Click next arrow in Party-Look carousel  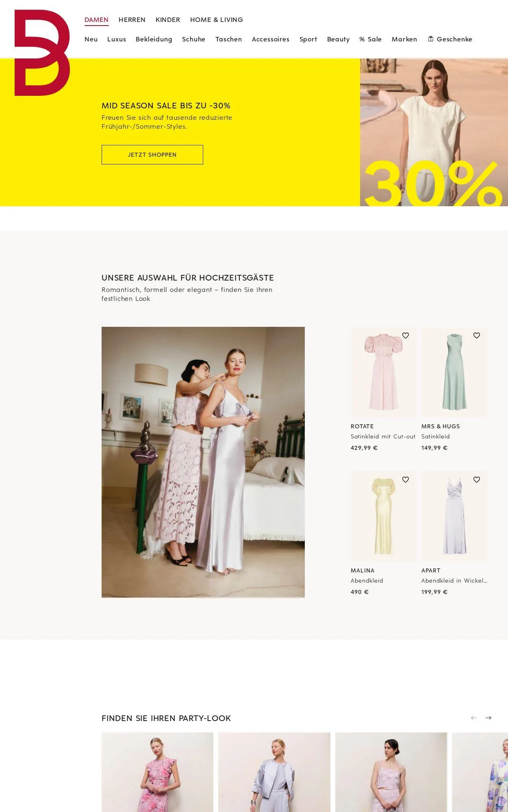[x=488, y=718]
